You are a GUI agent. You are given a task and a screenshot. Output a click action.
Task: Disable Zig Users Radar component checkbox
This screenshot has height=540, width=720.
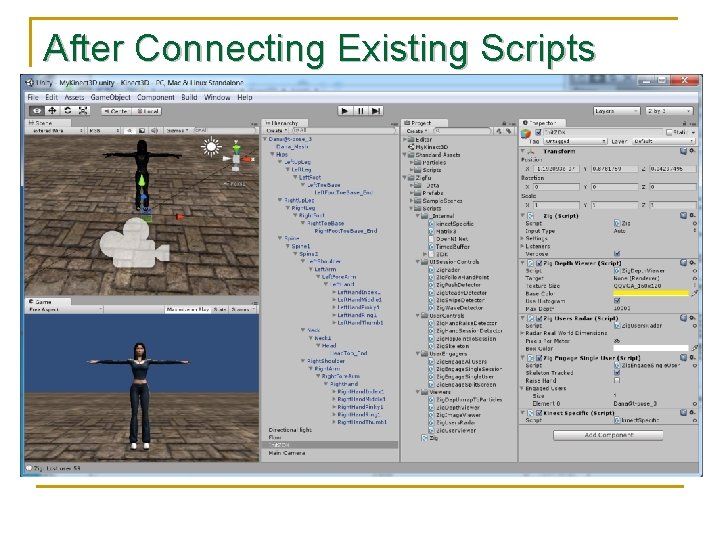[x=539, y=318]
